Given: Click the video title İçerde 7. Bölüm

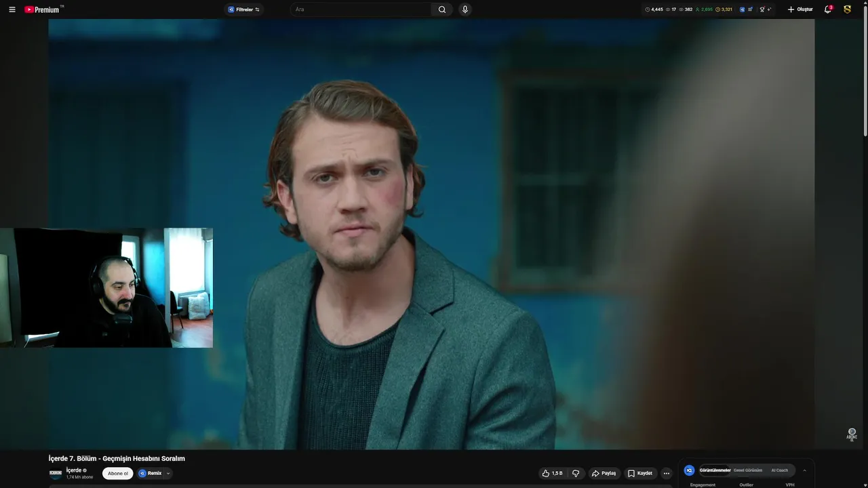Looking at the screenshot, I should tap(117, 459).
